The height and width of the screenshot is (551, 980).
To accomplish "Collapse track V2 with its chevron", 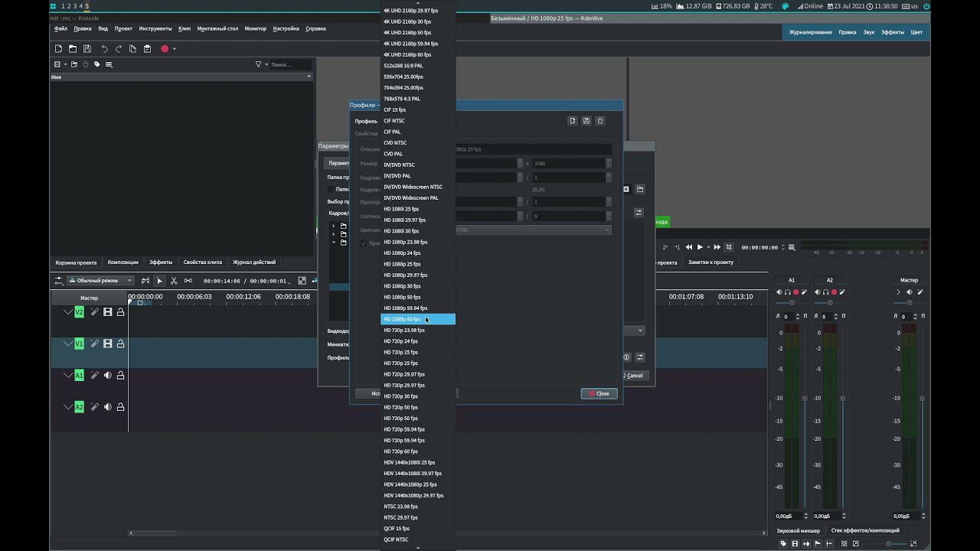I will [x=67, y=312].
